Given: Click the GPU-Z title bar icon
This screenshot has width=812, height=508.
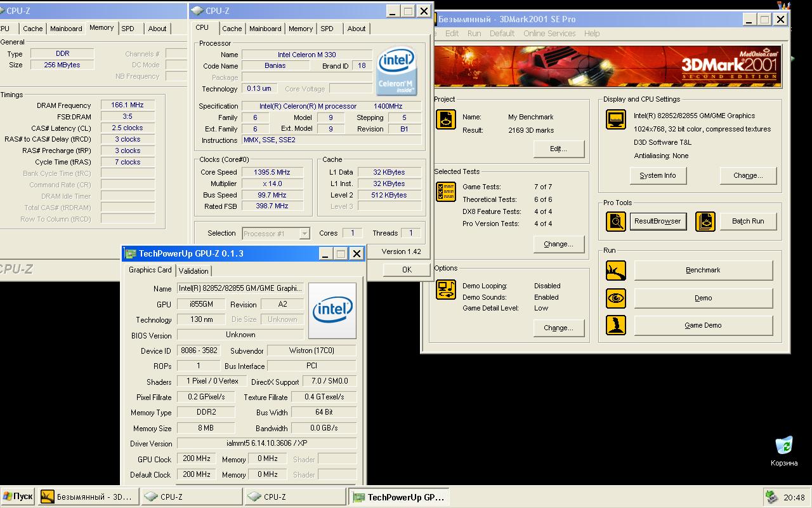Looking at the screenshot, I should (131, 253).
